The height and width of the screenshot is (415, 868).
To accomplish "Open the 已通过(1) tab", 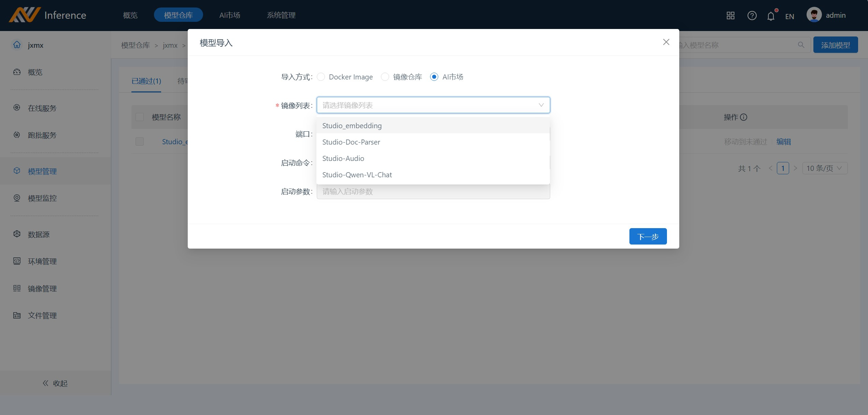I will tap(146, 81).
